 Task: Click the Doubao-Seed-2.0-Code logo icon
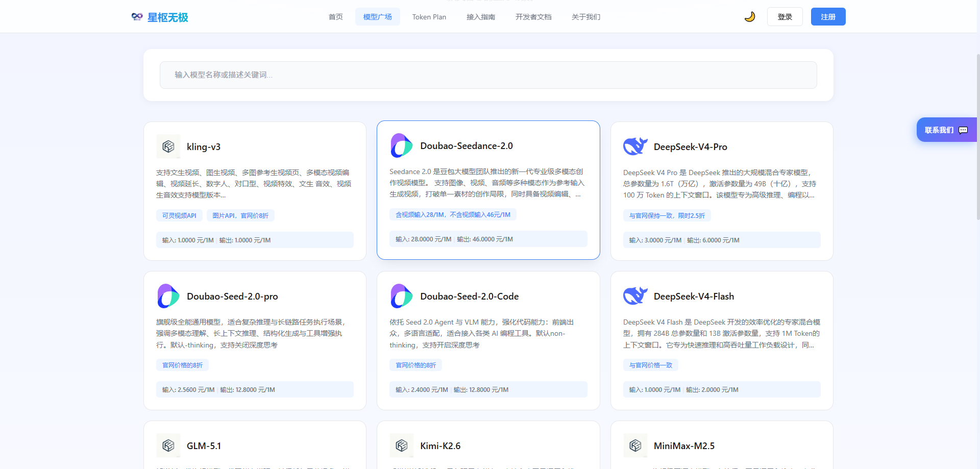(402, 296)
